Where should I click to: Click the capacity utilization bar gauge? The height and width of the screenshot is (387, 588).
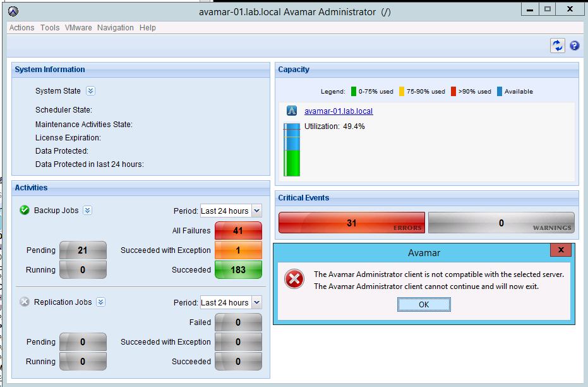click(x=291, y=150)
